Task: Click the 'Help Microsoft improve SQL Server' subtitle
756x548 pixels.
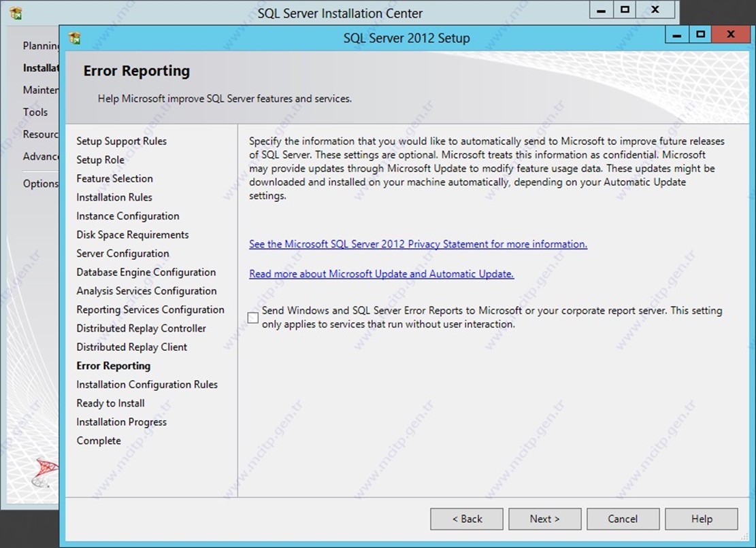Action: [225, 99]
